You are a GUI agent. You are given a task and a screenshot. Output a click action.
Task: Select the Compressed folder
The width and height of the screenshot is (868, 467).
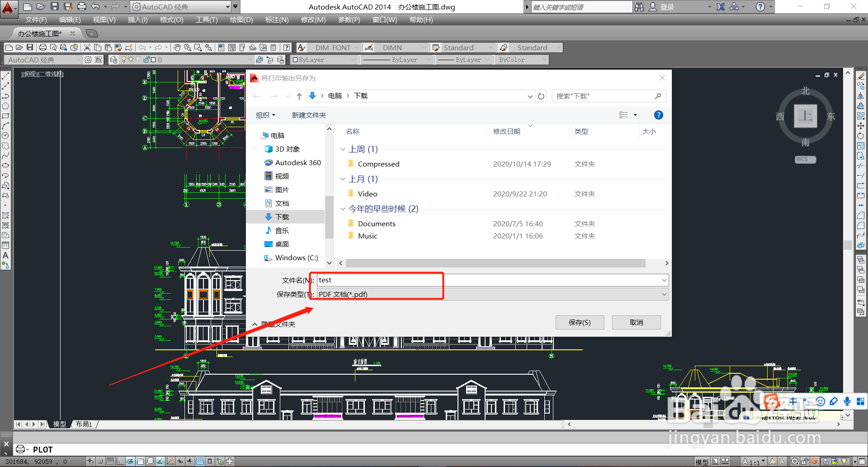pos(378,164)
